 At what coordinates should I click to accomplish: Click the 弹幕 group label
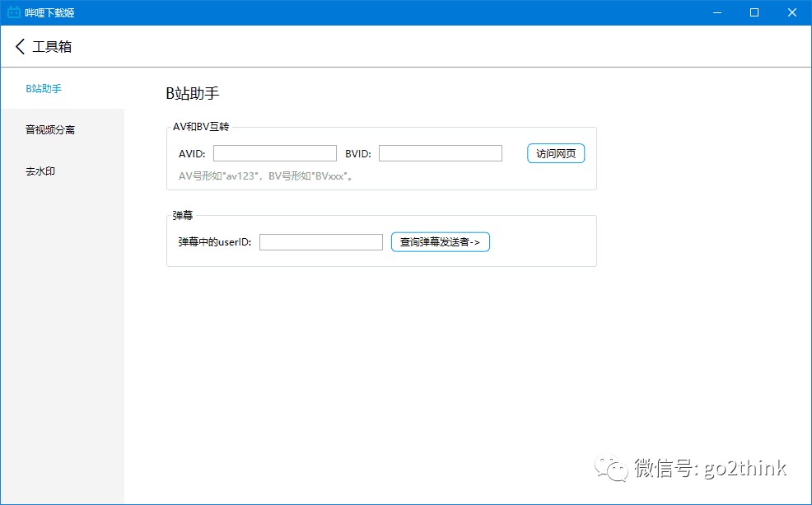coord(183,216)
